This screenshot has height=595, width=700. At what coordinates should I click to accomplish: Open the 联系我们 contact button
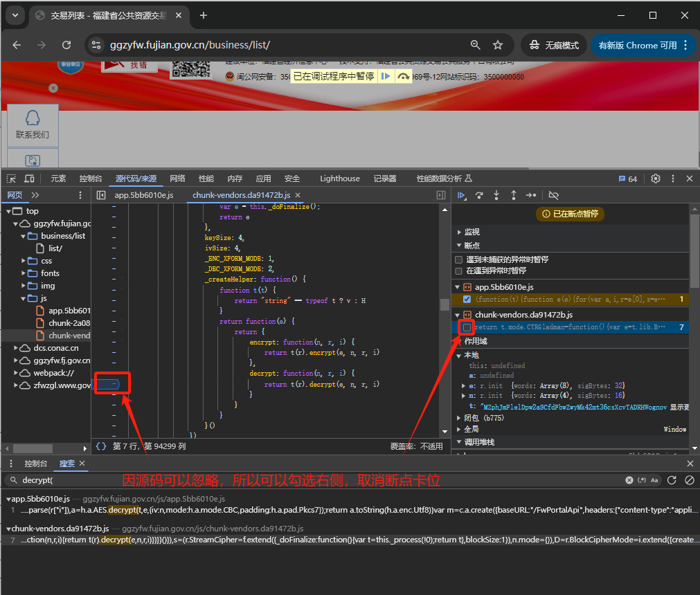tap(33, 125)
